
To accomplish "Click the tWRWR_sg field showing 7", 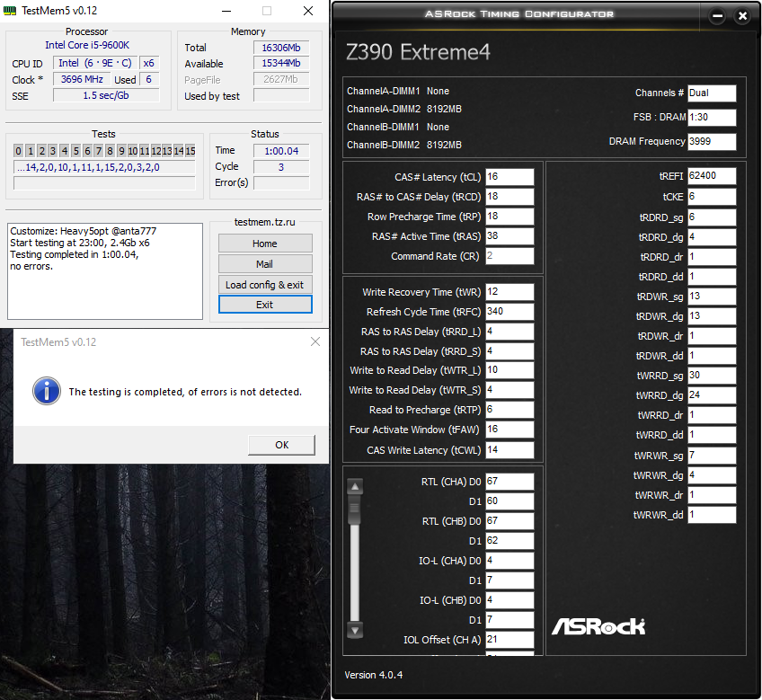I will point(712,456).
